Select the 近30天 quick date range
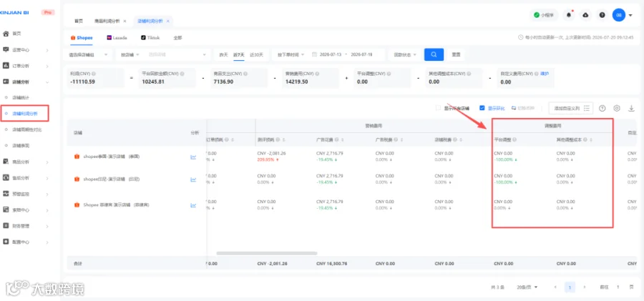 (x=256, y=54)
